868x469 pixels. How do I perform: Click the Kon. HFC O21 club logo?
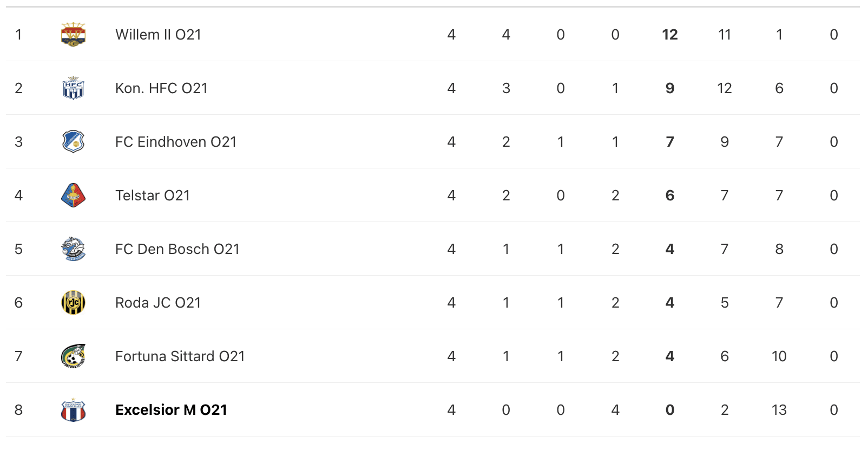[73, 88]
